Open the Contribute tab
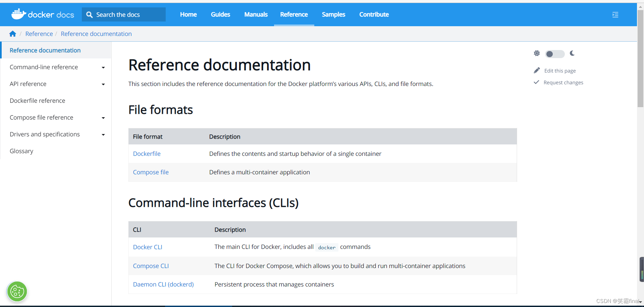644x307 pixels. click(374, 14)
